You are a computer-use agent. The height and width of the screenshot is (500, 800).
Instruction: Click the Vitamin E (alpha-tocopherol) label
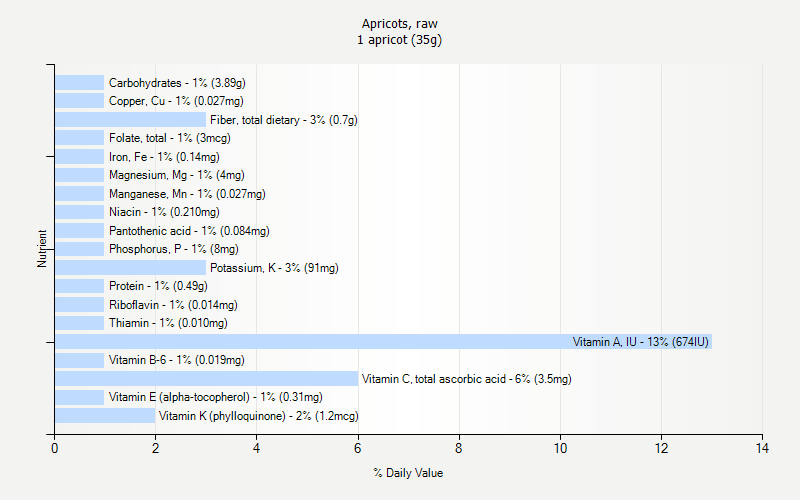pos(215,397)
